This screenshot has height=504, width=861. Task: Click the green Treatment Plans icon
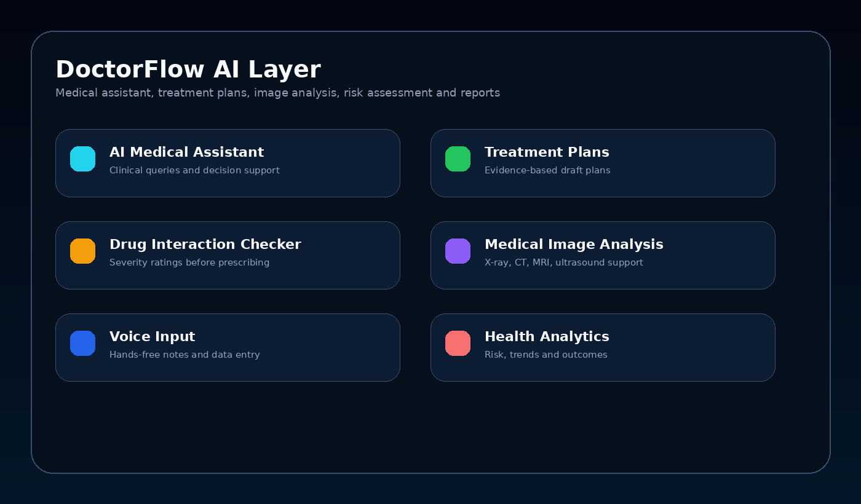click(x=458, y=159)
